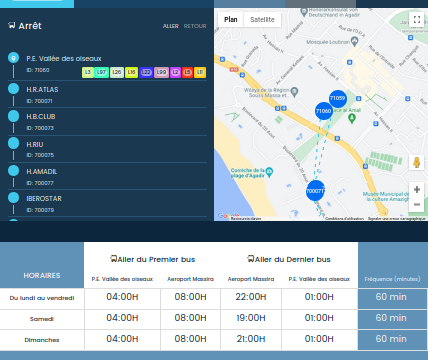Select the yellow L16 line badge
The image size is (428, 360).
tap(131, 72)
